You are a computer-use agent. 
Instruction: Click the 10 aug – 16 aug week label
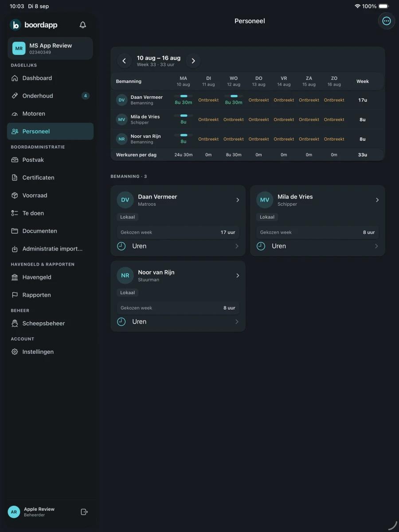pos(159,58)
